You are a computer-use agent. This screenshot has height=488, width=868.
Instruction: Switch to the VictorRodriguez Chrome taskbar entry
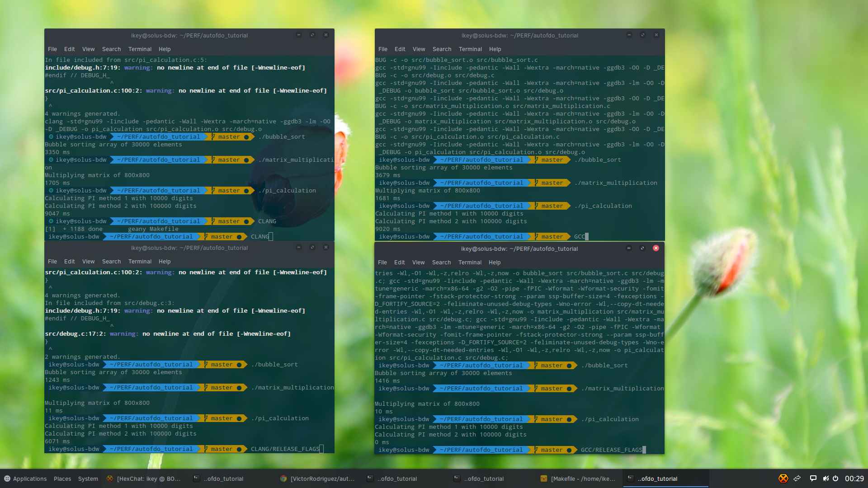click(318, 479)
